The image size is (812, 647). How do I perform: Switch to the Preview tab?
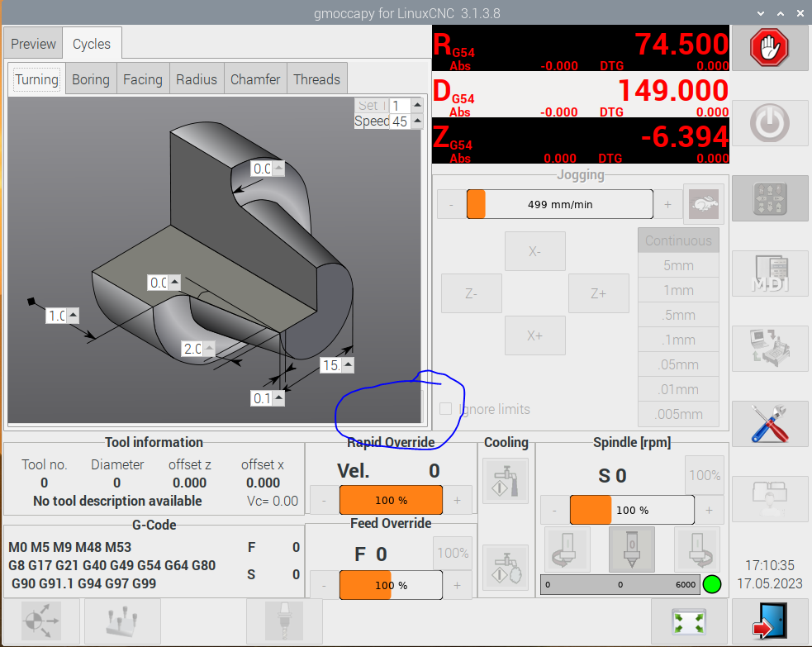33,44
